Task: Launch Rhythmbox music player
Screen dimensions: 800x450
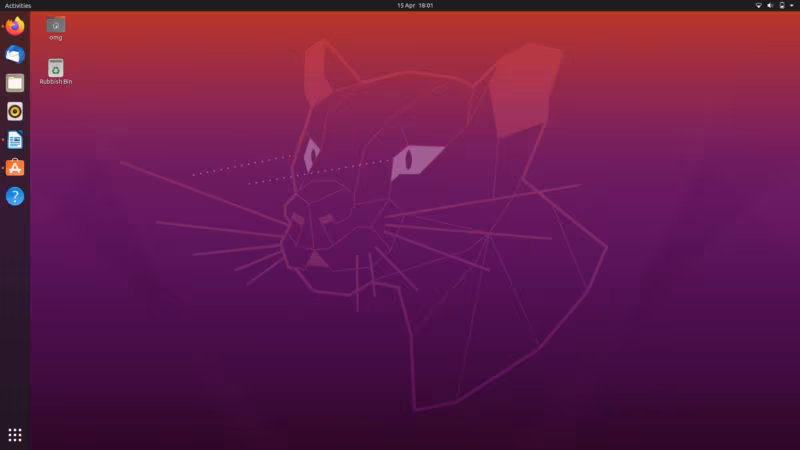Action: click(x=15, y=111)
